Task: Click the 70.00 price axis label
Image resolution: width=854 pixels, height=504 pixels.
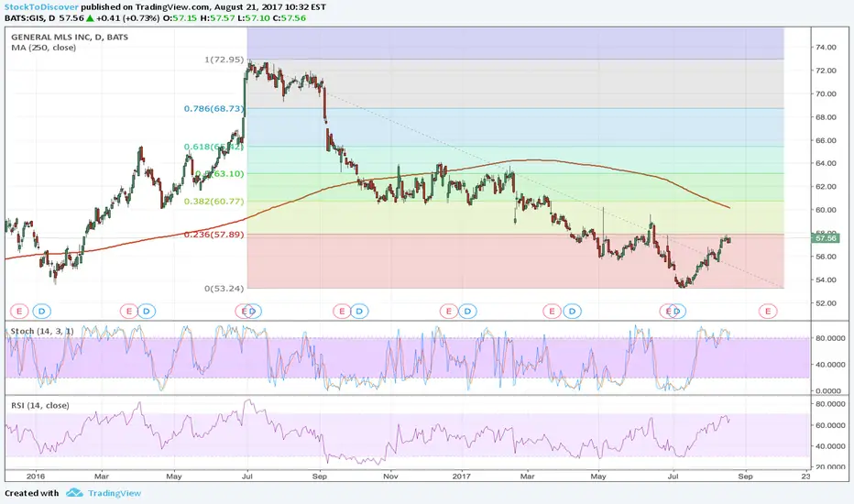Action: pos(827,93)
